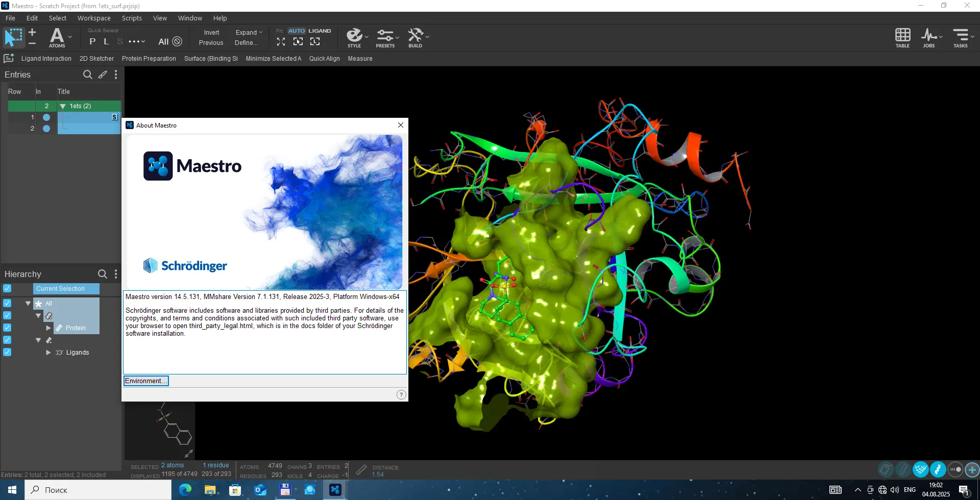The height and width of the screenshot is (500, 980).
Task: Open the File menu
Action: [10, 18]
